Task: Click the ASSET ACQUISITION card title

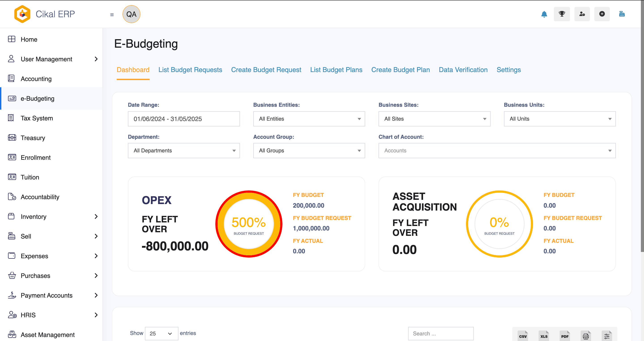Action: click(424, 202)
